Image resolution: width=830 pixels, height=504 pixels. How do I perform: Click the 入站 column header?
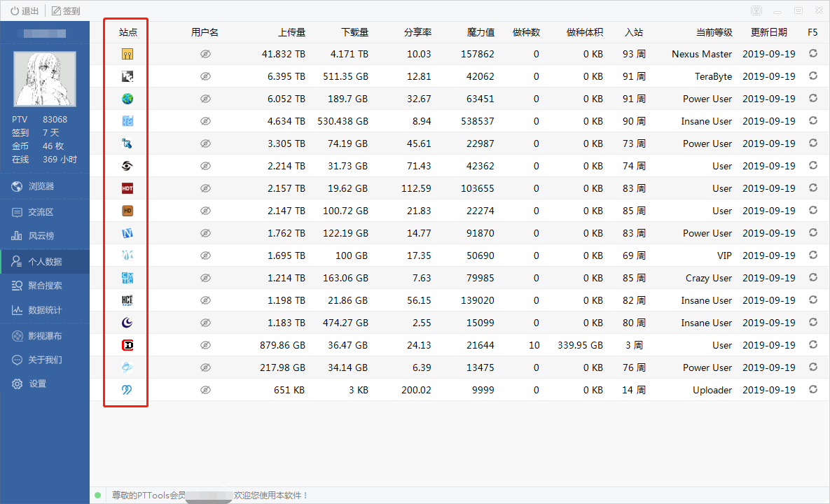(x=634, y=32)
